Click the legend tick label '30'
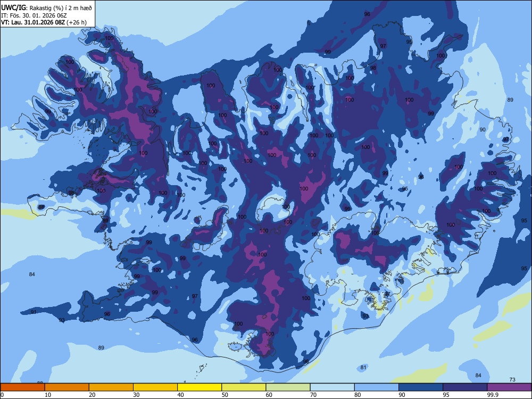 (136, 395)
